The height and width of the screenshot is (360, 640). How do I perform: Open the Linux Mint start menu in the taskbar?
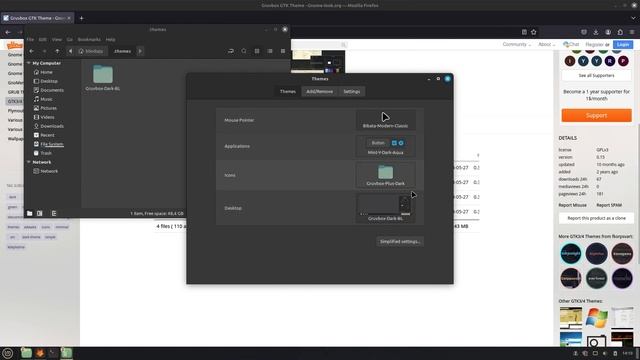coord(8,353)
